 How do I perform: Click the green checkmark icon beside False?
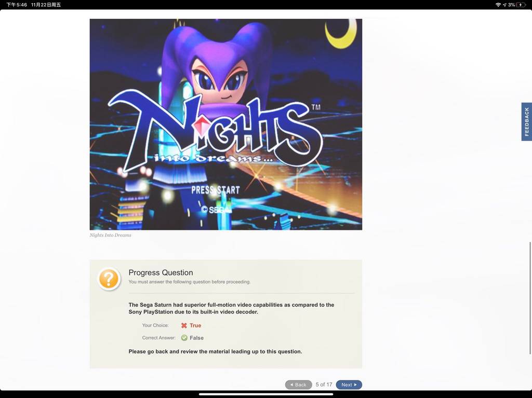[184, 338]
